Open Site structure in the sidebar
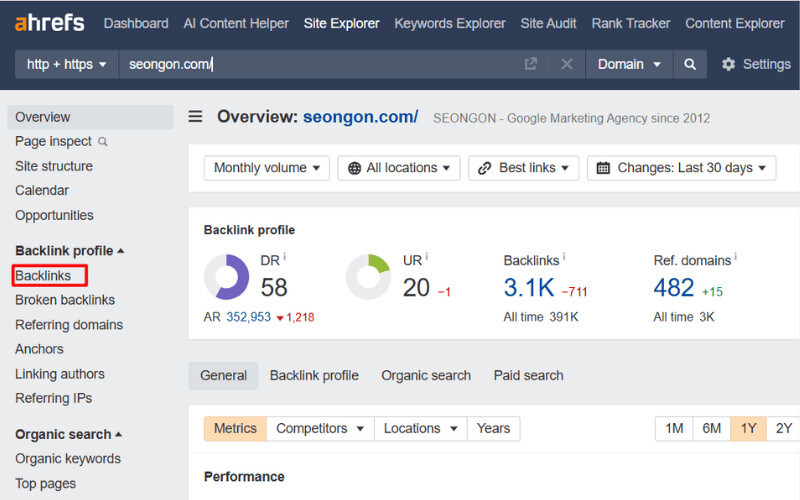This screenshot has height=500, width=800. (x=54, y=166)
